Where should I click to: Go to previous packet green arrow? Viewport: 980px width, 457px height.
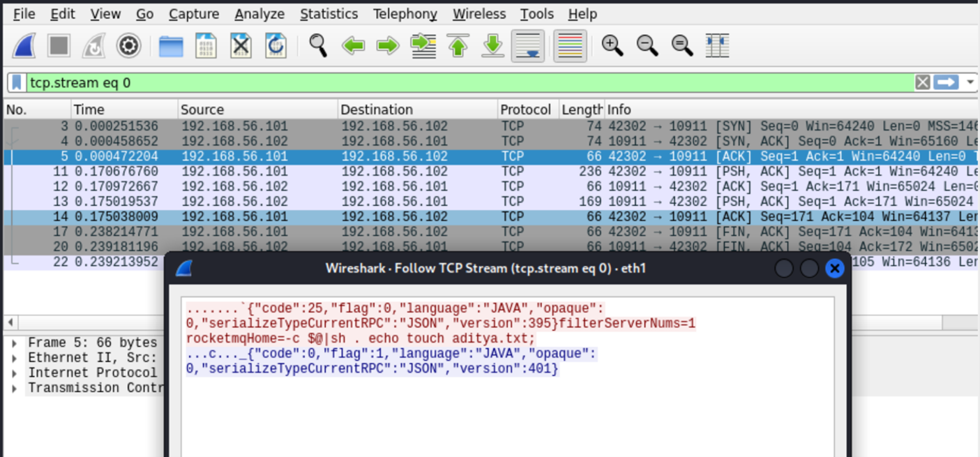tap(353, 46)
